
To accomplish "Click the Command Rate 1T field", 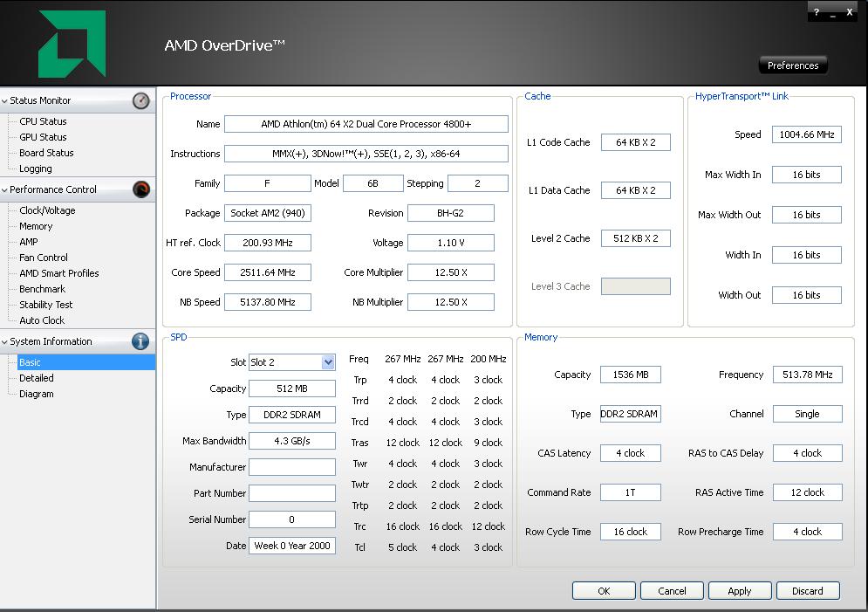I will coord(631,492).
